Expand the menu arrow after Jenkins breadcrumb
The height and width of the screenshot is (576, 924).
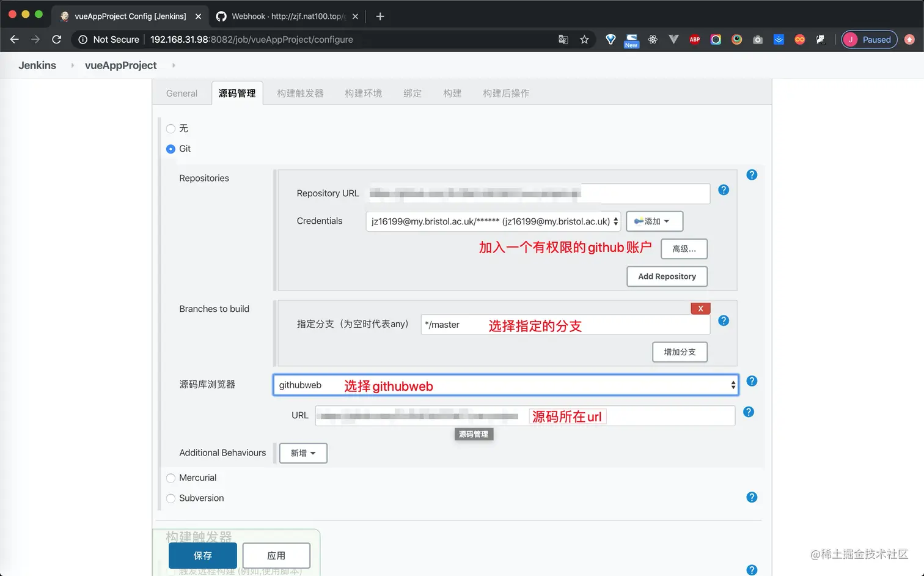click(x=72, y=65)
